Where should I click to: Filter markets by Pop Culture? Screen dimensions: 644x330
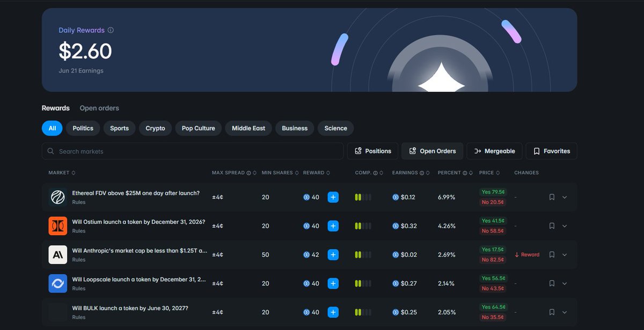point(199,128)
